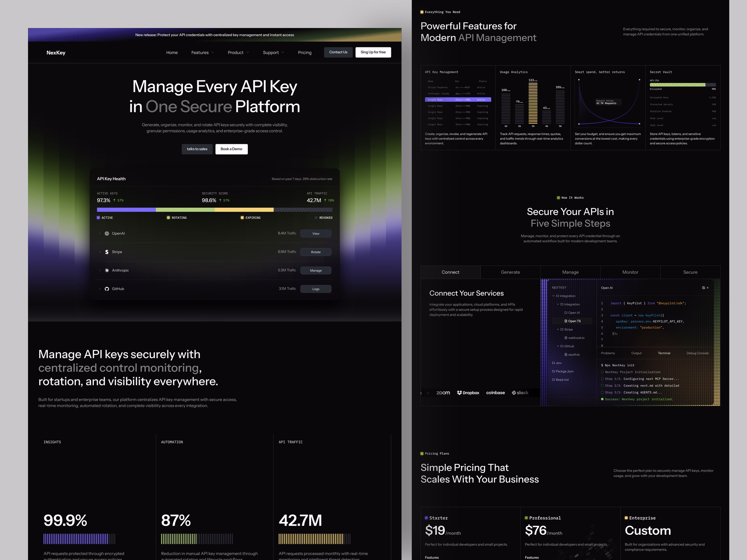Click Logs button for GitHub key
The image size is (747, 560).
316,289
